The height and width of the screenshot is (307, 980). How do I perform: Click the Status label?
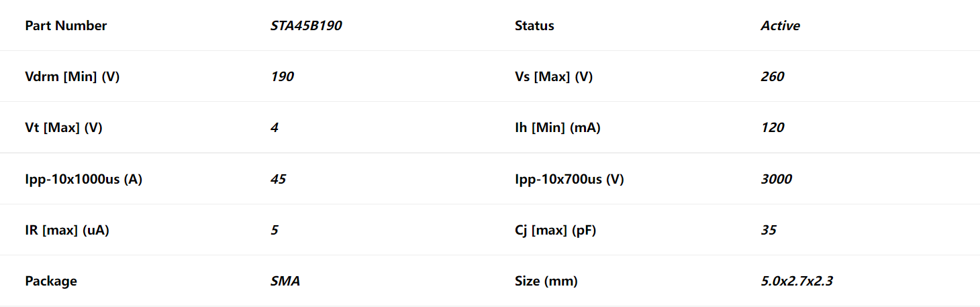point(534,26)
